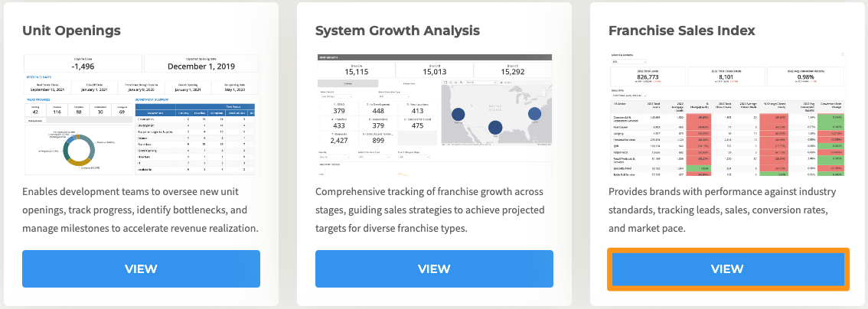Click the 826,773 total leads tile
Screen dimensions: 868x309
click(644, 75)
